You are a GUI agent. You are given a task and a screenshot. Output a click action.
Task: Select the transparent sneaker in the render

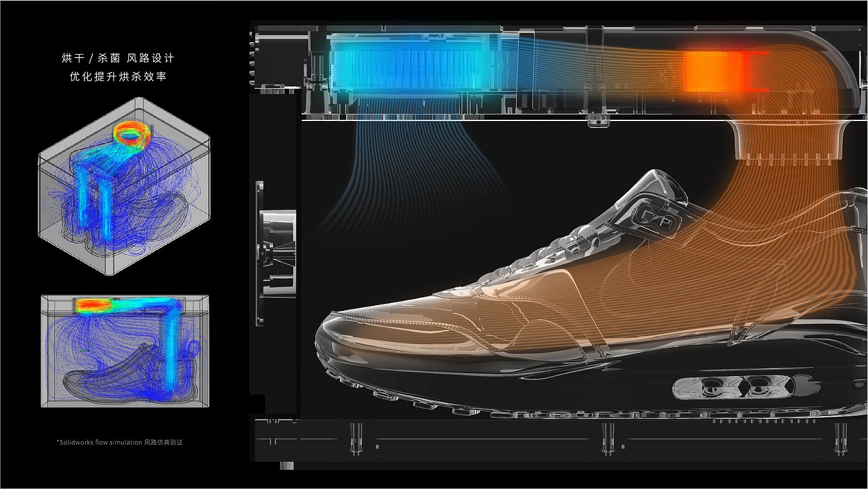coord(592,295)
